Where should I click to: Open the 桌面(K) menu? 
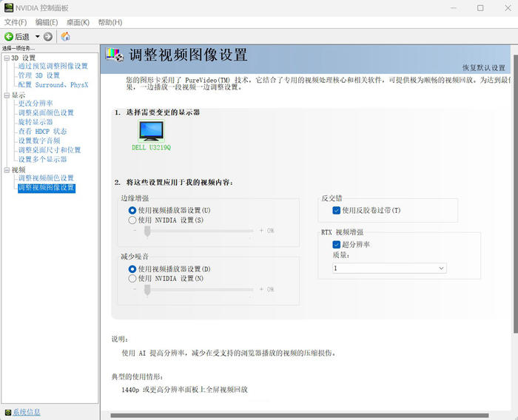pos(78,22)
